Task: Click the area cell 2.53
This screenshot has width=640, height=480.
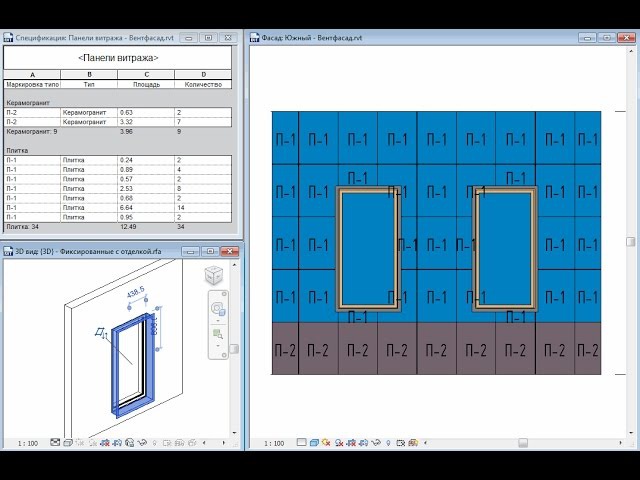Action: [x=146, y=189]
